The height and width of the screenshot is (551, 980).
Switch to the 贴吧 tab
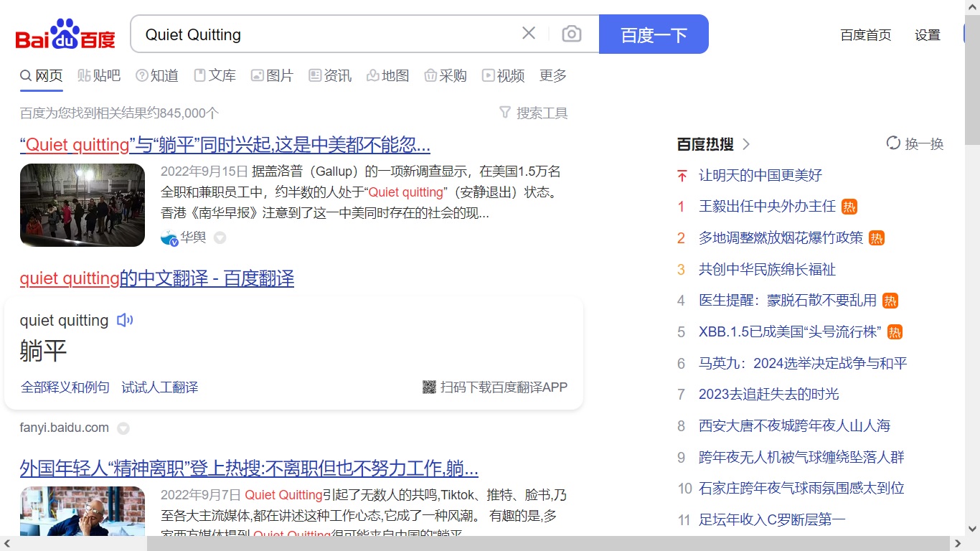[99, 75]
